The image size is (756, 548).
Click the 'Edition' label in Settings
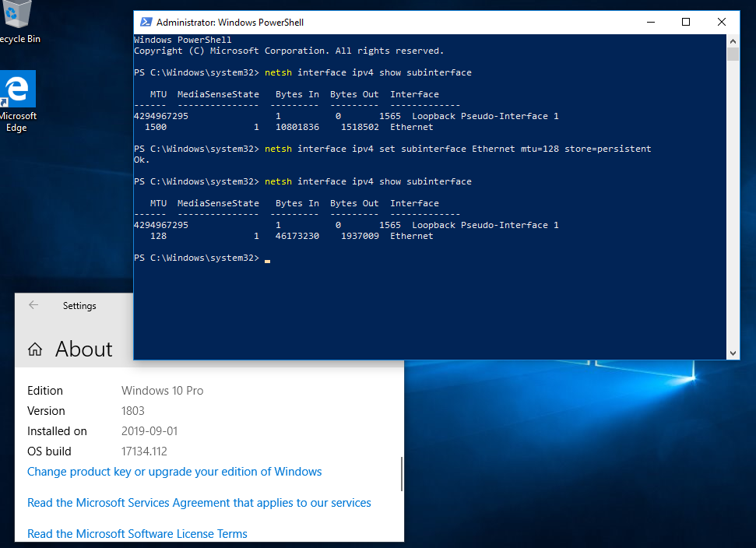tap(45, 391)
